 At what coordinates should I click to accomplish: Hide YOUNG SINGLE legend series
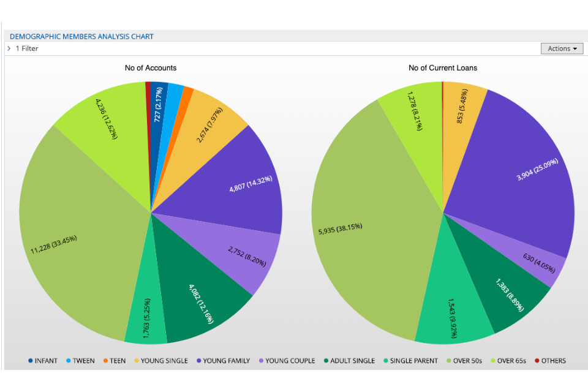[160, 361]
